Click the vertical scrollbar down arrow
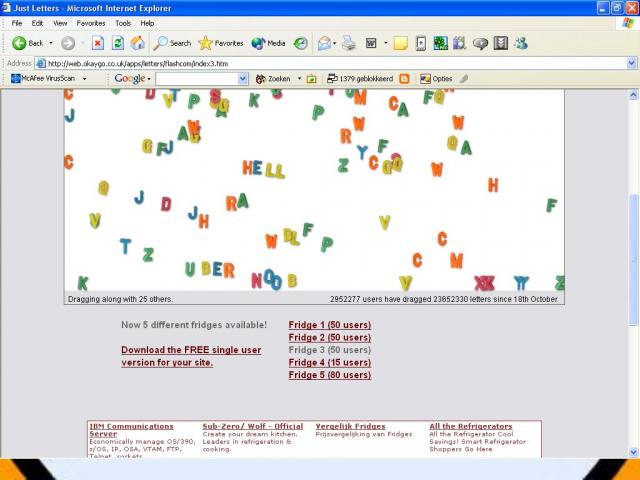 pyautogui.click(x=633, y=452)
